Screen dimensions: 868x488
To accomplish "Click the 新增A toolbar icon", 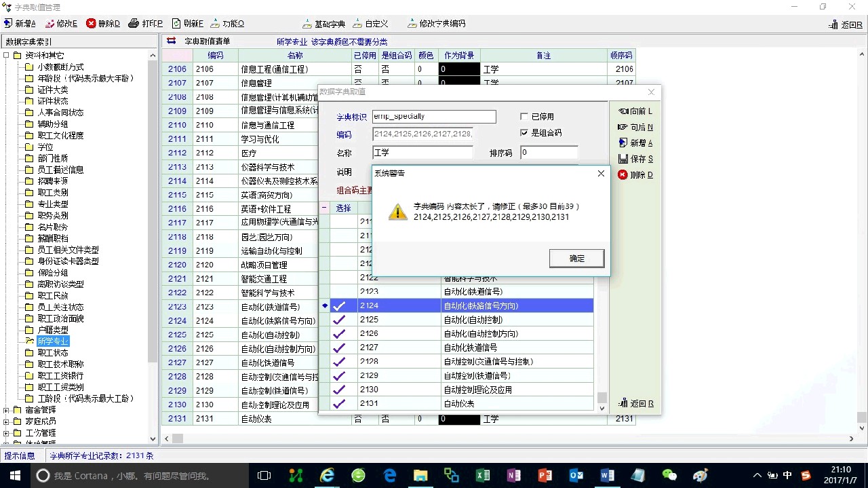I will click(8, 24).
